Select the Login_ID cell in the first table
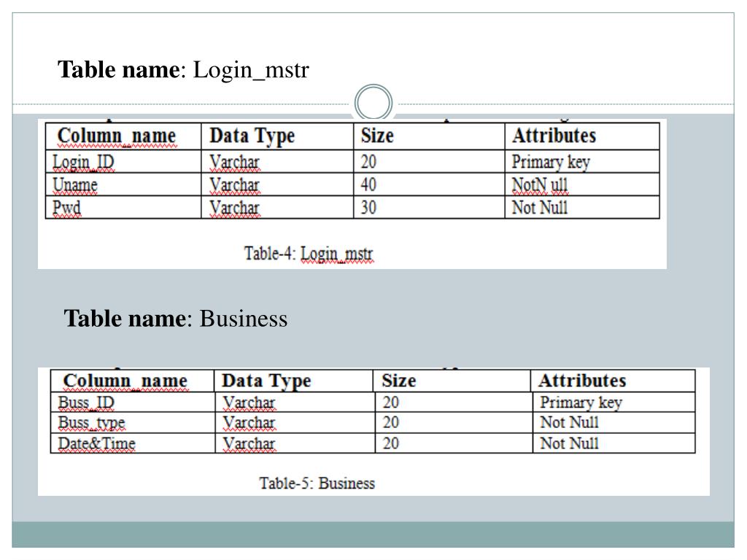The width and height of the screenshot is (747, 560). point(84,162)
